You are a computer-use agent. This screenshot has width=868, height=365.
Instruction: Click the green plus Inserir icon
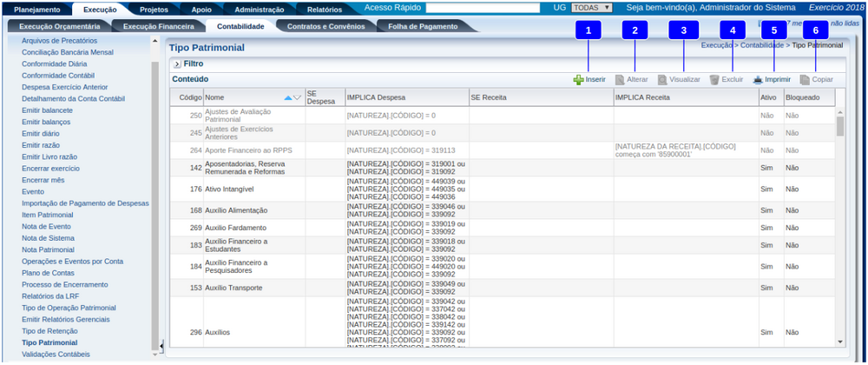coord(578,79)
